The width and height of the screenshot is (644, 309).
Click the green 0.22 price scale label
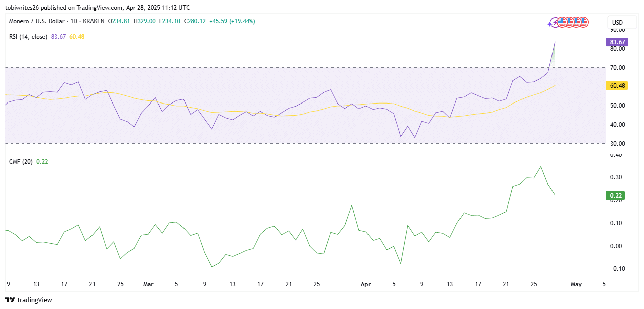(x=617, y=196)
